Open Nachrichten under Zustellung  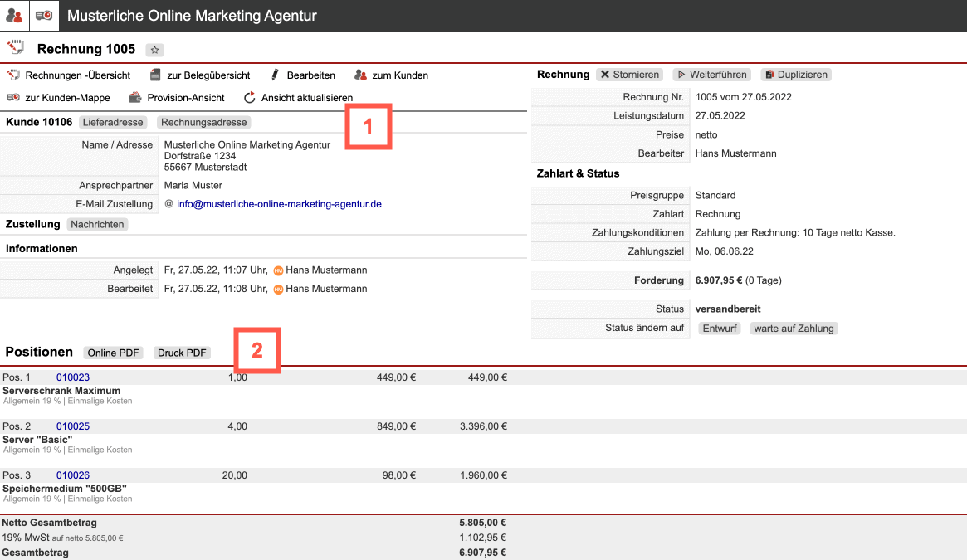pyautogui.click(x=97, y=225)
